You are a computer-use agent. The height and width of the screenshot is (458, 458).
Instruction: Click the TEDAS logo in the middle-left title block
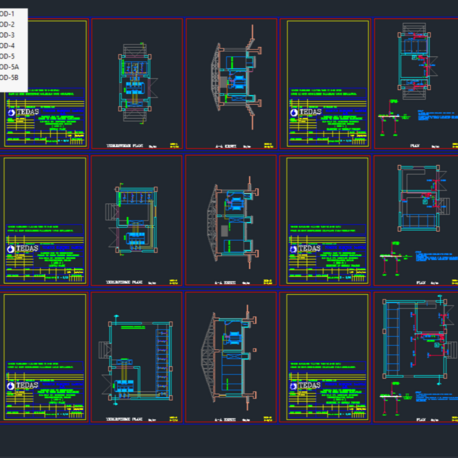click(x=23, y=249)
